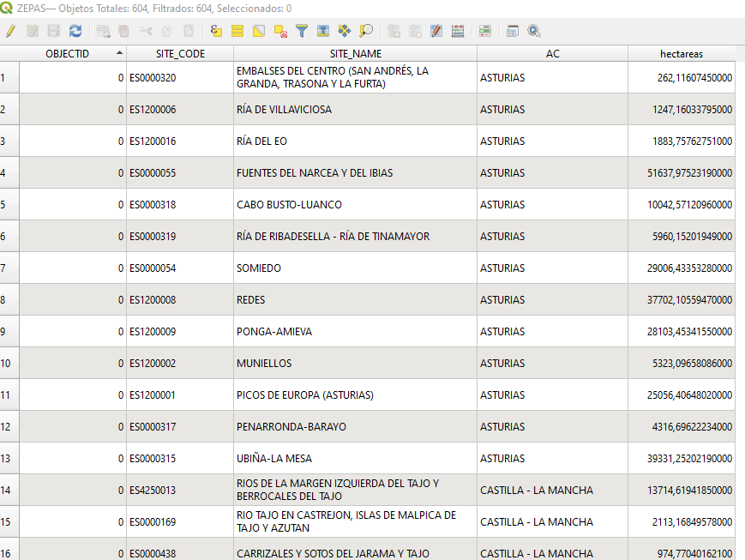Image resolution: width=745 pixels, height=560 pixels.
Task: Deselect all features
Action: [280, 31]
